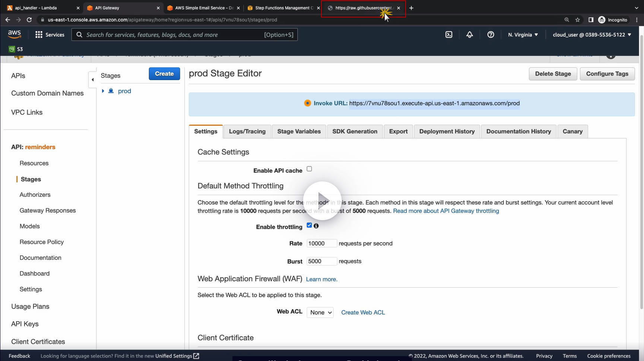Click the browser back arrow

tap(7, 20)
